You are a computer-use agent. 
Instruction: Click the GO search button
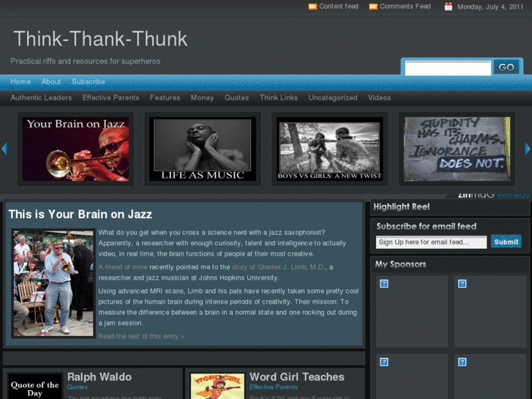[x=506, y=67]
